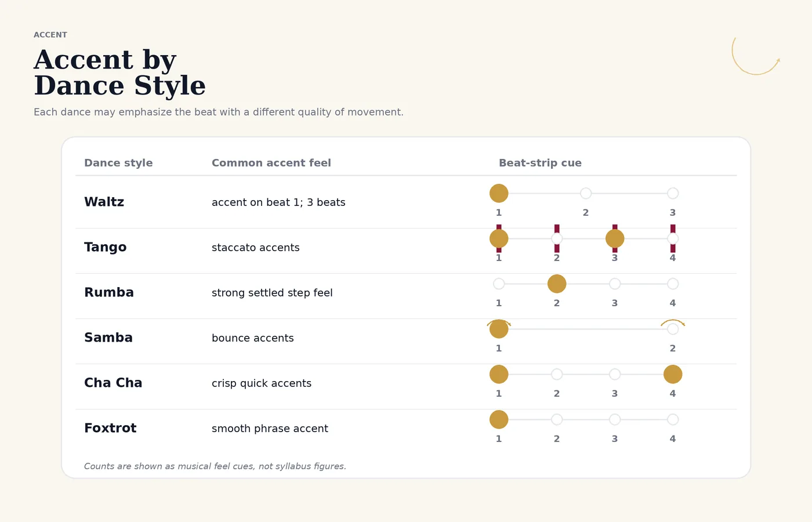
Task: Select Tango accented beat 3 marker
Action: (615, 238)
